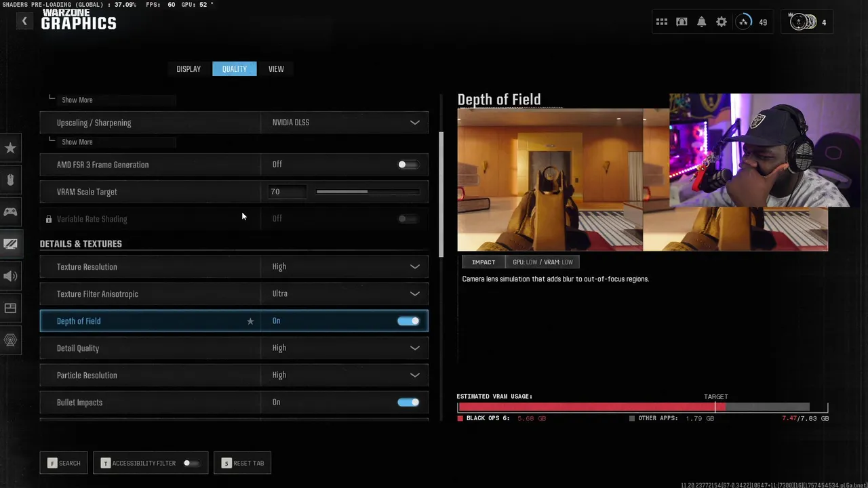Click the estimated VRAM usage bar
Screen dimensions: 868x488
tap(642, 407)
